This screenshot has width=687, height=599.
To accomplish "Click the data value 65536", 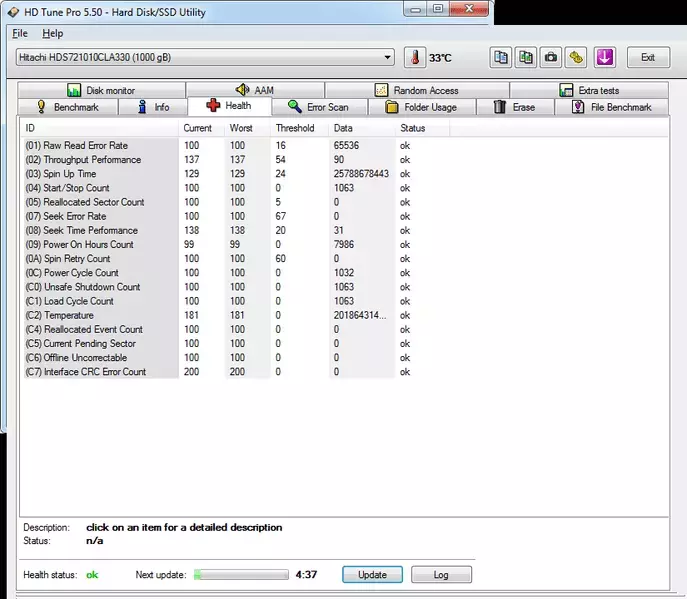I will pos(346,145).
